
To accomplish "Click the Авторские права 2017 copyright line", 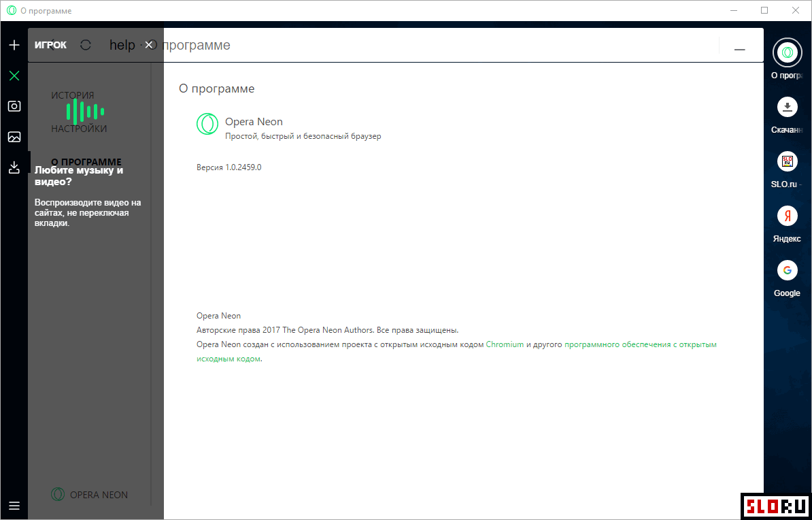I will click(x=327, y=329).
